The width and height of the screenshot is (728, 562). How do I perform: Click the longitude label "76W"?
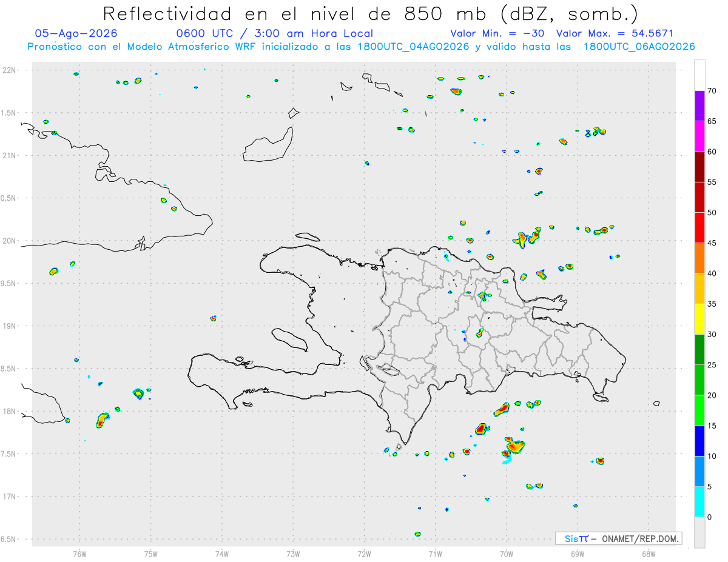click(x=79, y=554)
